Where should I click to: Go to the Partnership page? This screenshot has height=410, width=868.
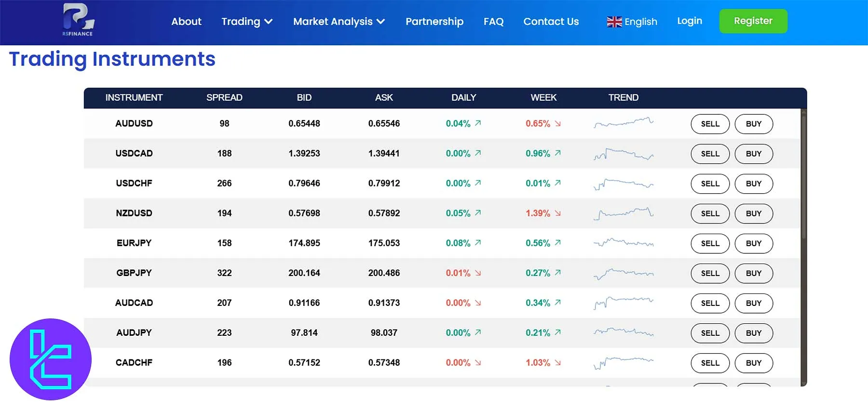tap(434, 22)
